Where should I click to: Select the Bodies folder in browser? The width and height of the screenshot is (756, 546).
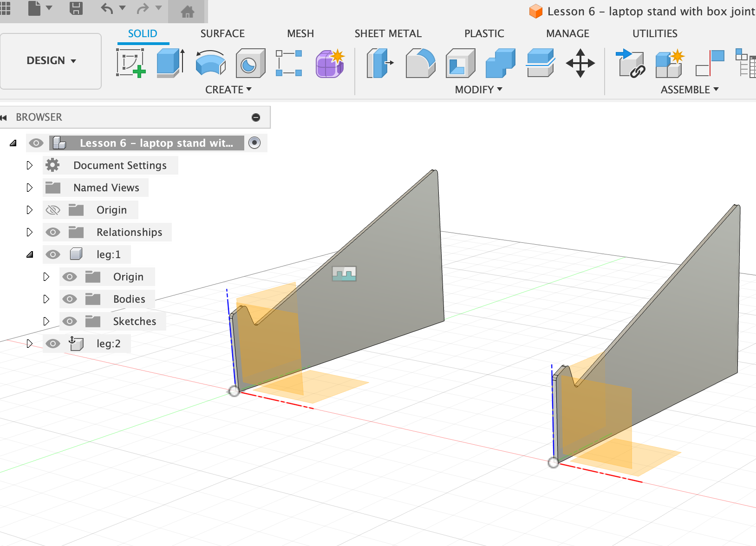click(x=129, y=299)
